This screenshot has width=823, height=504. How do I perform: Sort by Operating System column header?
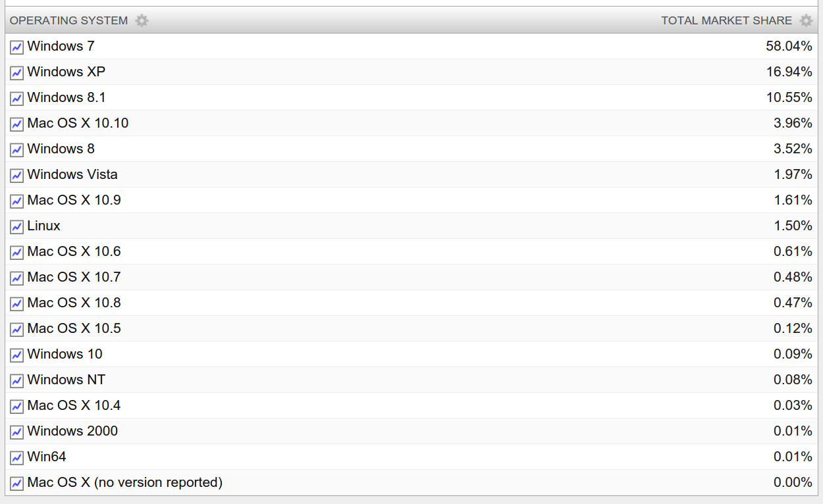(68, 21)
